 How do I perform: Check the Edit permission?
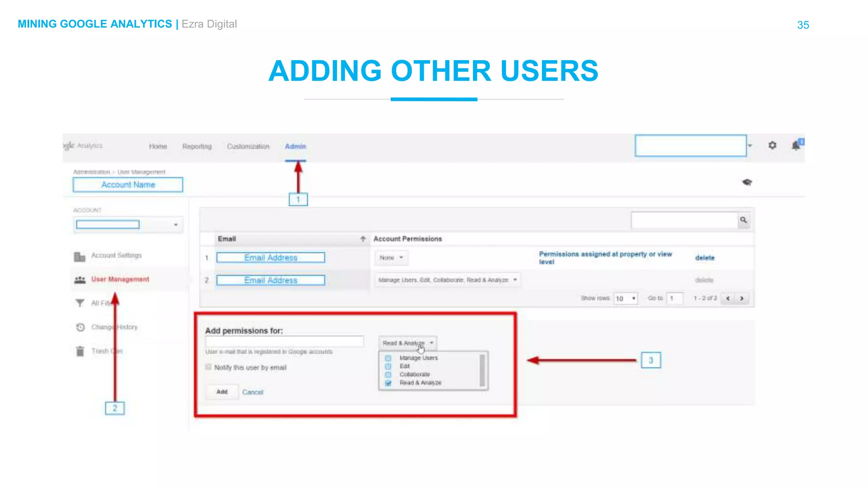[x=388, y=366]
